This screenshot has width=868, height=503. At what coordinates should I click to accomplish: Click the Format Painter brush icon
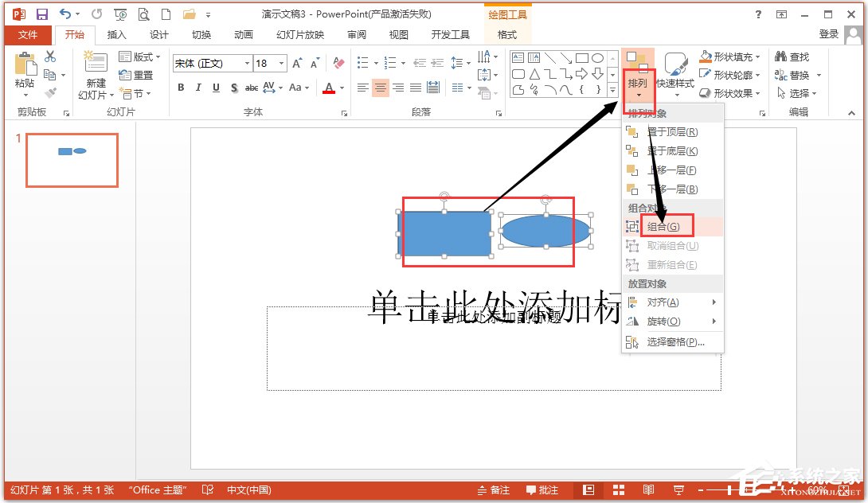coord(50,93)
